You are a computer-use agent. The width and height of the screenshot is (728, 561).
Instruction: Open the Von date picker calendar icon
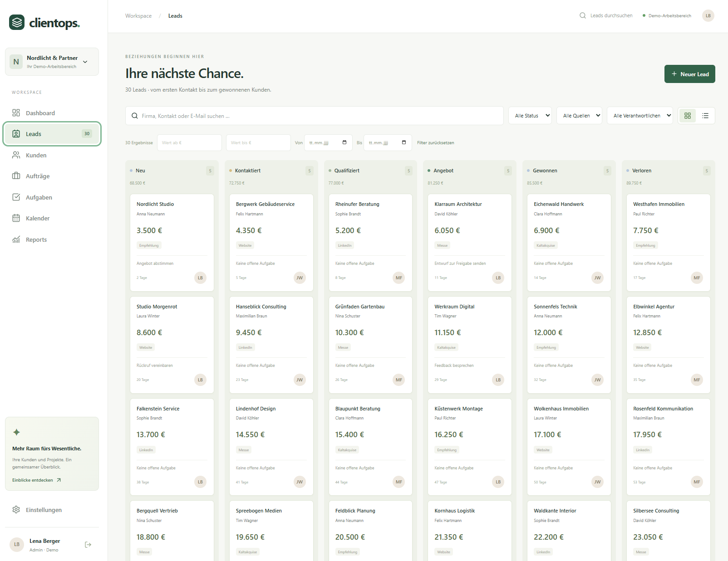[x=344, y=142]
